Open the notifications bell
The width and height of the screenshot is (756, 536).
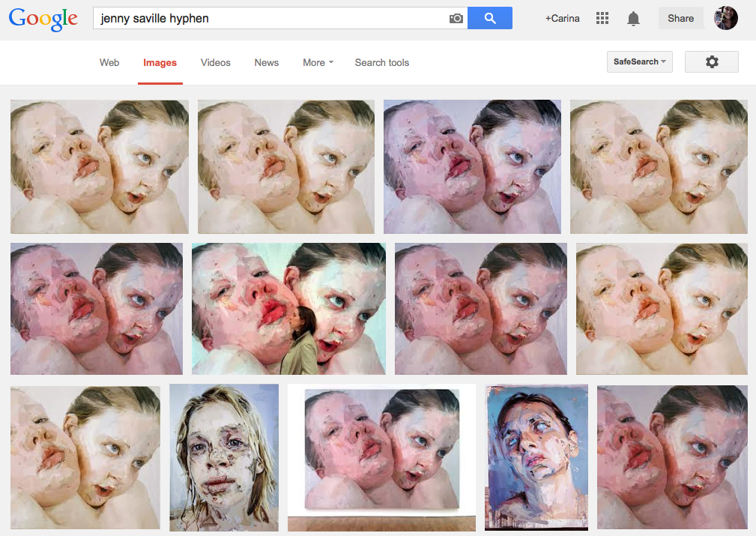click(x=633, y=19)
